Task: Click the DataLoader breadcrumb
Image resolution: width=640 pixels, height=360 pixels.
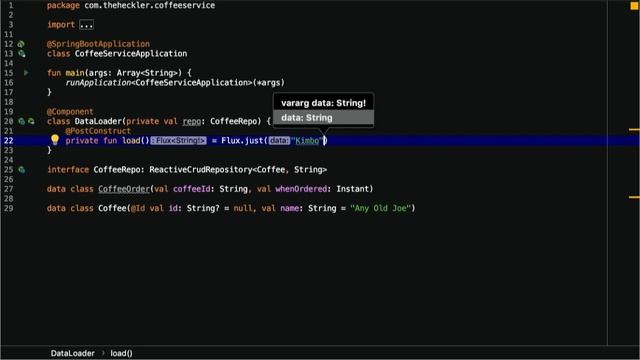Action: click(73, 353)
